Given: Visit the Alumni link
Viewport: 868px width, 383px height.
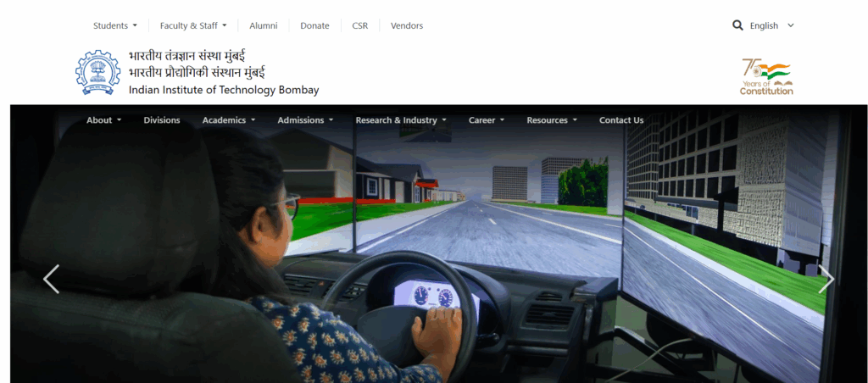Looking at the screenshot, I should 264,25.
